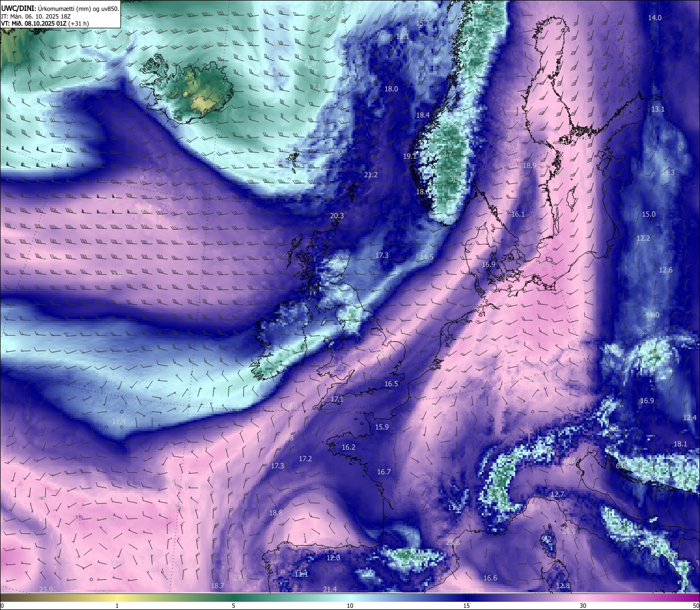700x610 pixels.
Task: Click the '1' tick on the color scale
Action: [117, 606]
